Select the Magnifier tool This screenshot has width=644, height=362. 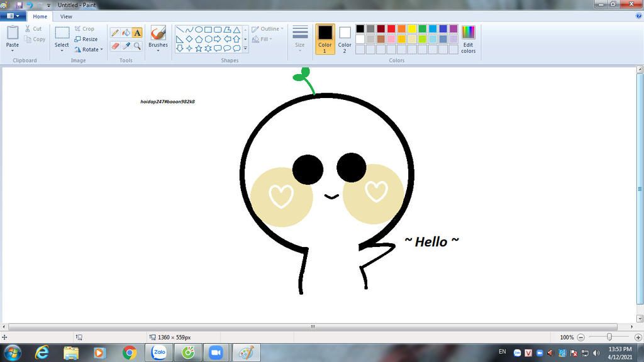point(136,46)
